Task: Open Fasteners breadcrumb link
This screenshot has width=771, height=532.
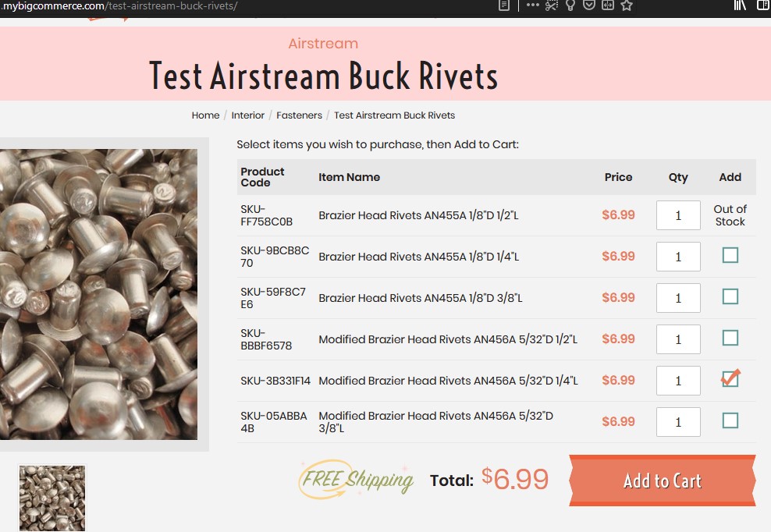Action: (299, 115)
